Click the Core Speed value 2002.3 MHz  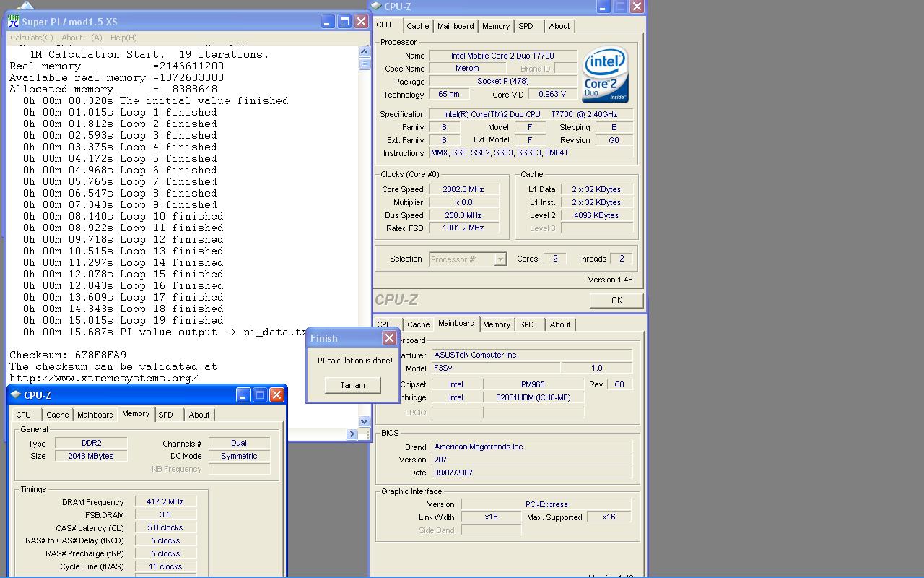click(x=463, y=189)
